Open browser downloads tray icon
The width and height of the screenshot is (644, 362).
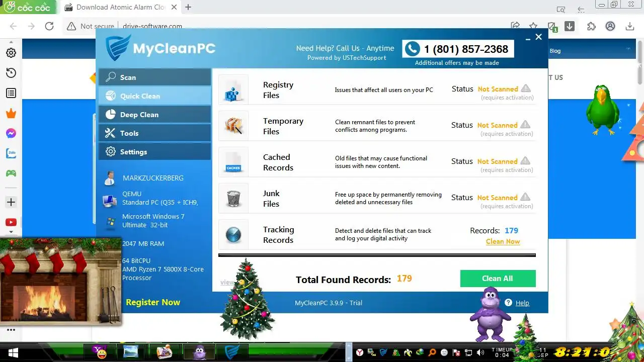click(629, 26)
